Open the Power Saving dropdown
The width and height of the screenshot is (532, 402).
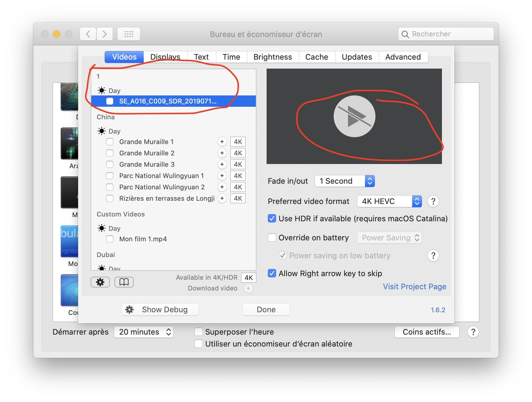coord(389,238)
